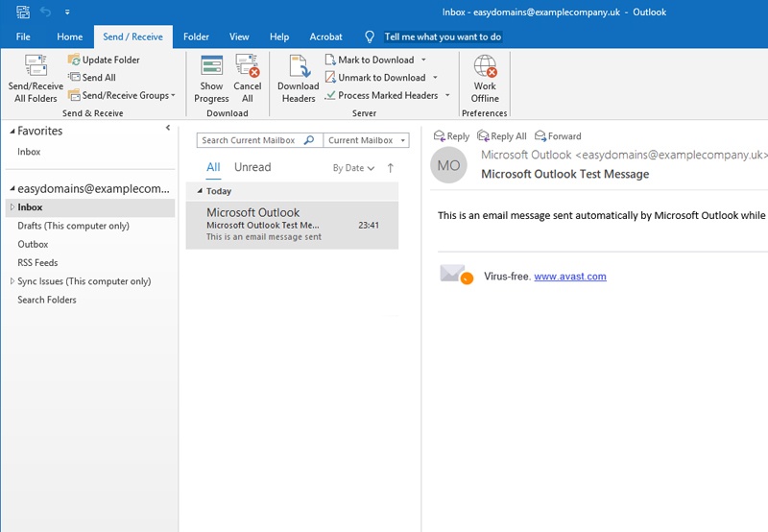Click Send/Receive quick access icon in title bar
Viewport: 768px width, 532px height.
tap(22, 12)
